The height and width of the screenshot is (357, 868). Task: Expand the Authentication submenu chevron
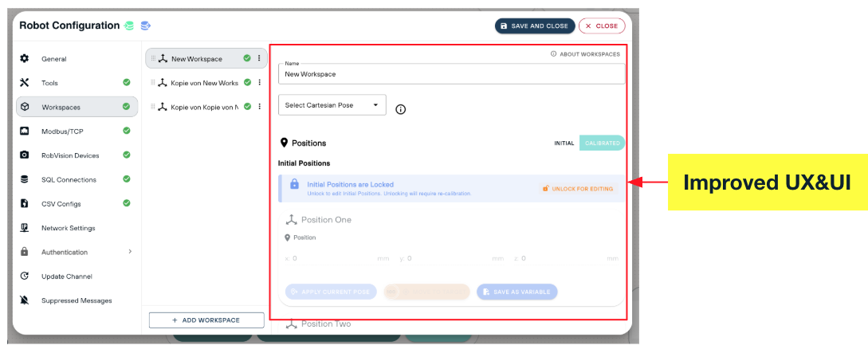pos(130,252)
